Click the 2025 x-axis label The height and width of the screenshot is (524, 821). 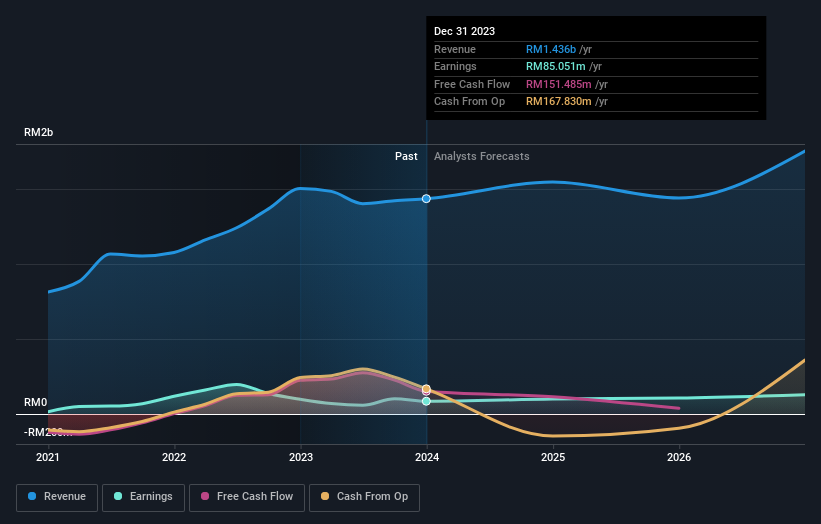click(x=553, y=457)
